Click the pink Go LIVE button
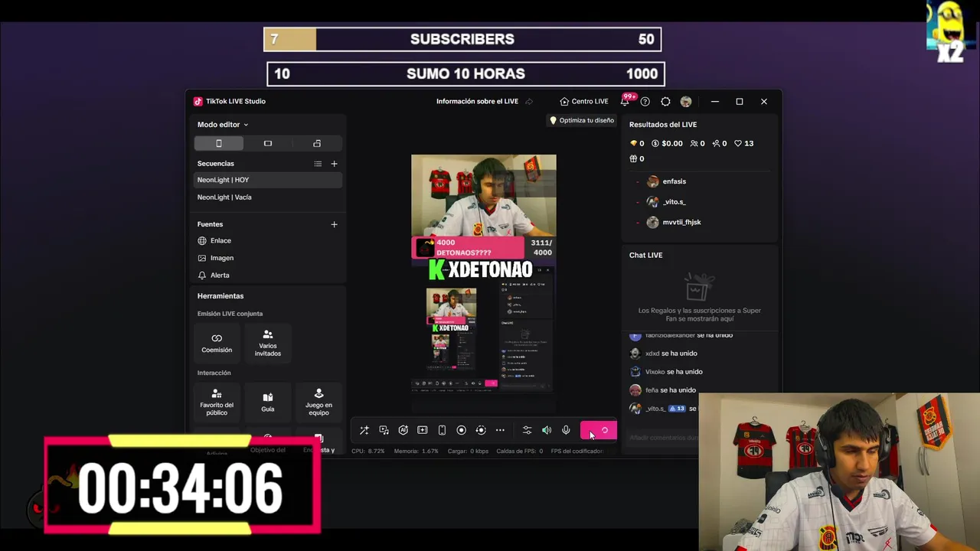This screenshot has height=551, width=980. point(599,431)
